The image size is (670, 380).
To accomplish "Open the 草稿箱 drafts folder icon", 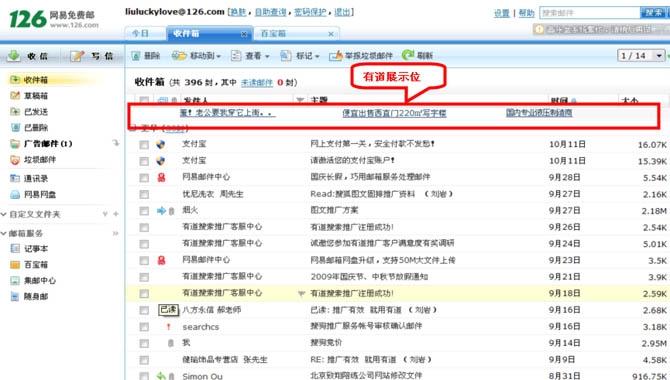I will (x=15, y=95).
